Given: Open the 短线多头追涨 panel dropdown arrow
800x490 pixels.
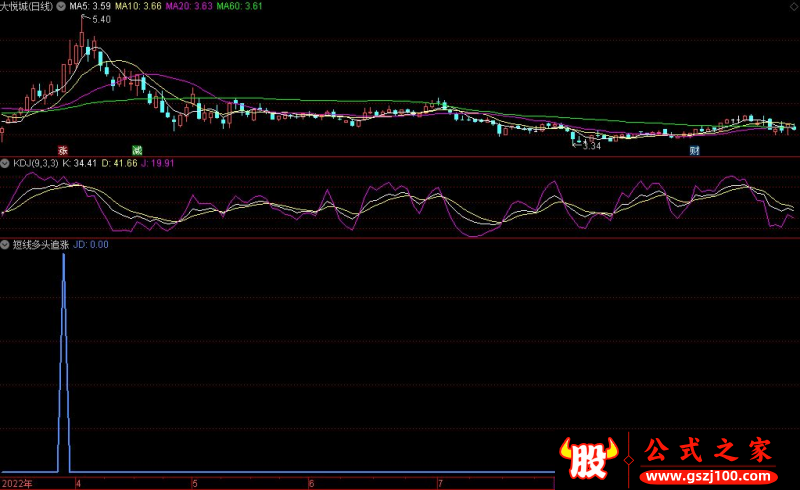Looking at the screenshot, I should pyautogui.click(x=4, y=243).
